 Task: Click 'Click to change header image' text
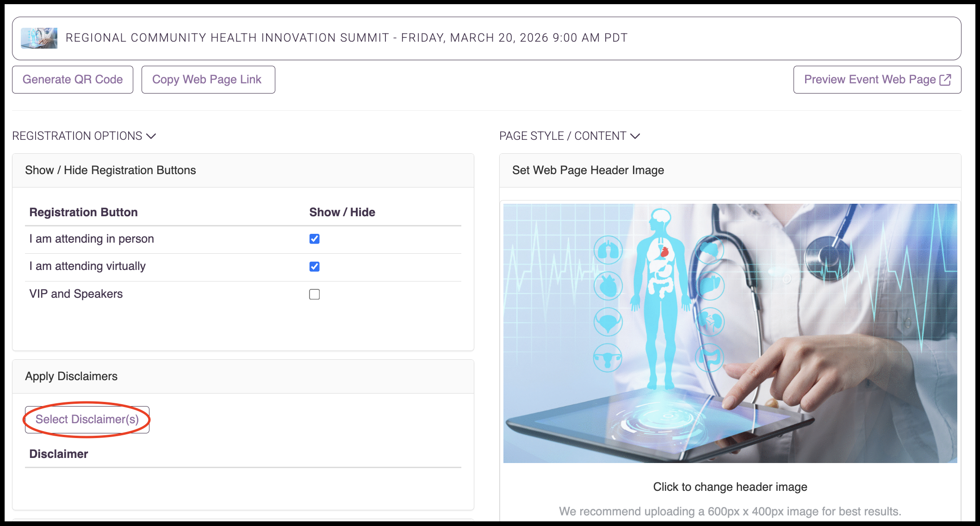(730, 487)
